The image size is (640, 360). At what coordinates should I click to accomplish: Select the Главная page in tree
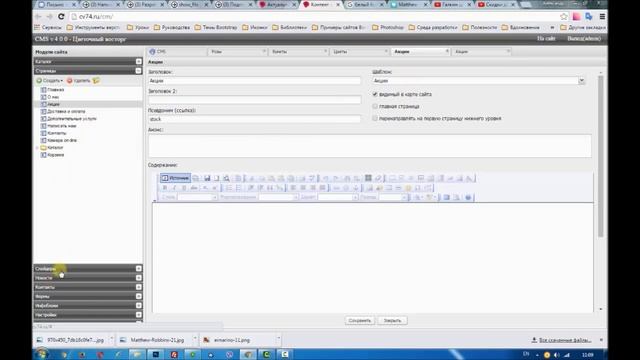tap(56, 90)
